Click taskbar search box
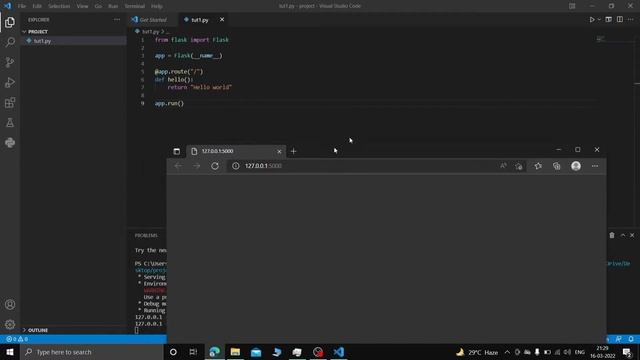This screenshot has width=640, height=360. tap(92, 352)
